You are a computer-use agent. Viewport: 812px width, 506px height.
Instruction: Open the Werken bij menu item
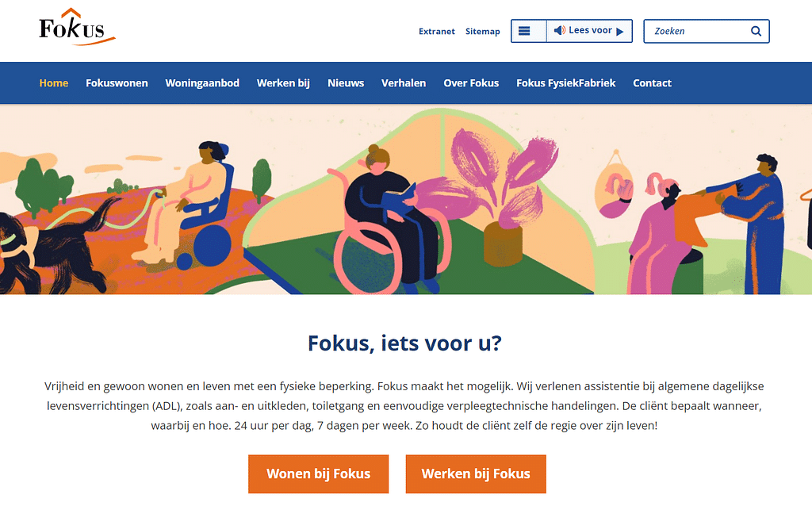point(283,83)
